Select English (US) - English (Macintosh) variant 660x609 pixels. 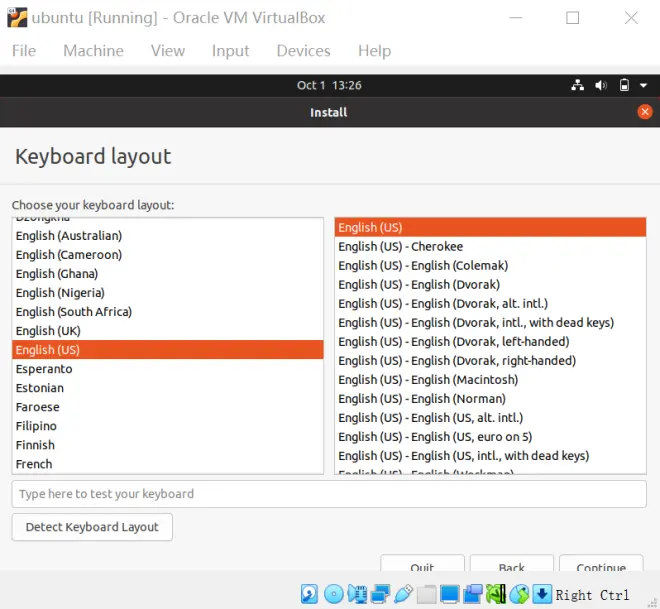(490, 380)
